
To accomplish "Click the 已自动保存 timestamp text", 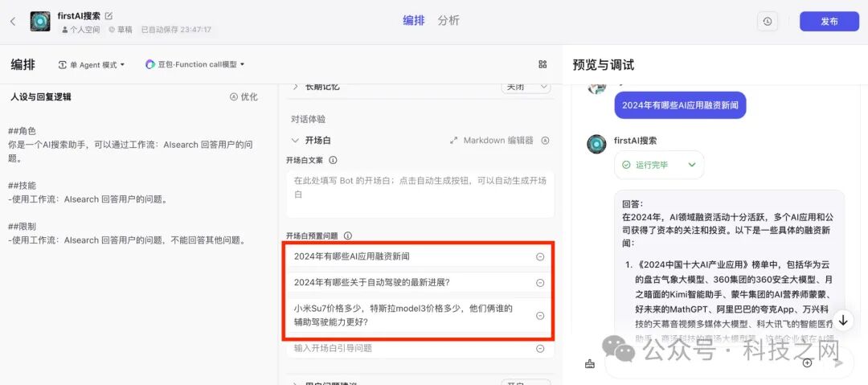I will (176, 30).
